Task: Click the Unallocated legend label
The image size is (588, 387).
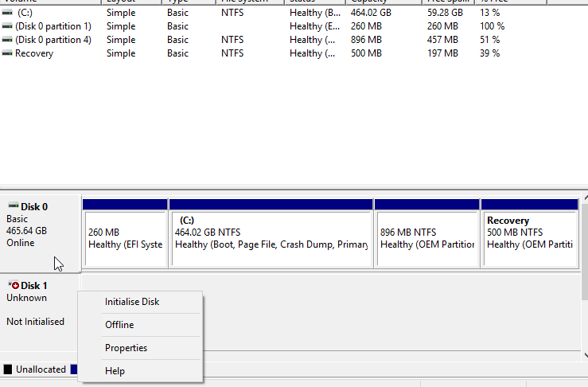Action: (41, 369)
